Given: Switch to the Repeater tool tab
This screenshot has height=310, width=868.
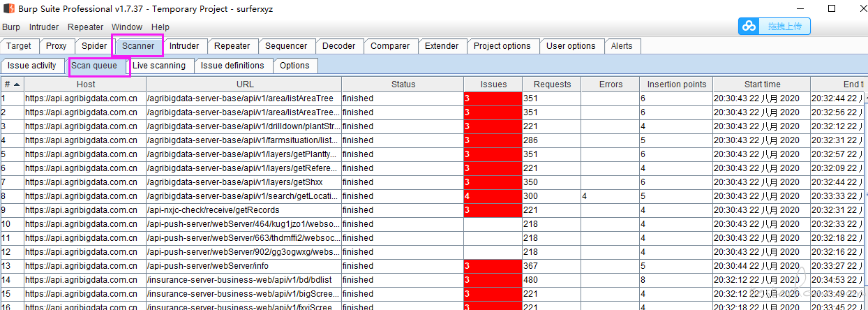Looking at the screenshot, I should point(232,46).
